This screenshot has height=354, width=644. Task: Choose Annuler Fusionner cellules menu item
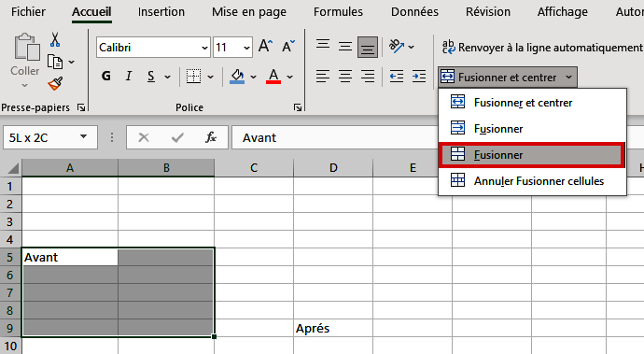pos(532,181)
